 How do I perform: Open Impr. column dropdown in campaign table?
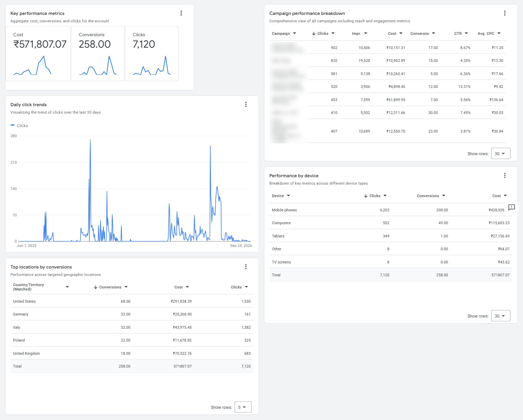tap(366, 33)
